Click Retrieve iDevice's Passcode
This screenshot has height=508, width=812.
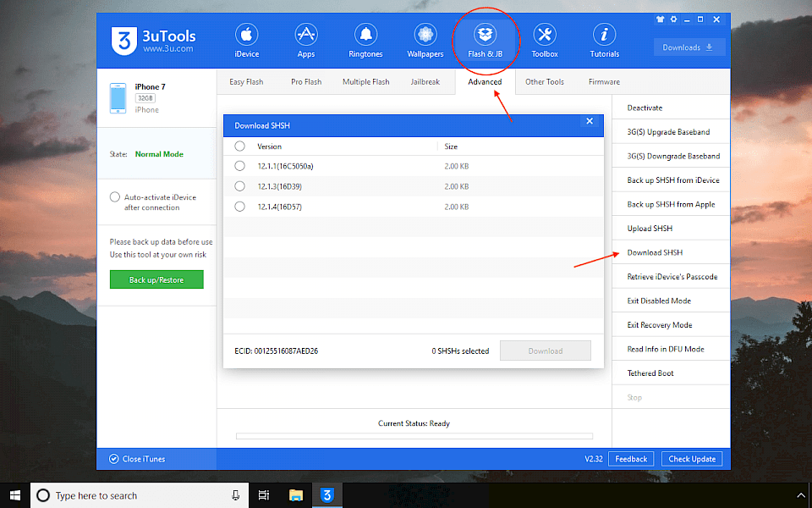point(671,276)
